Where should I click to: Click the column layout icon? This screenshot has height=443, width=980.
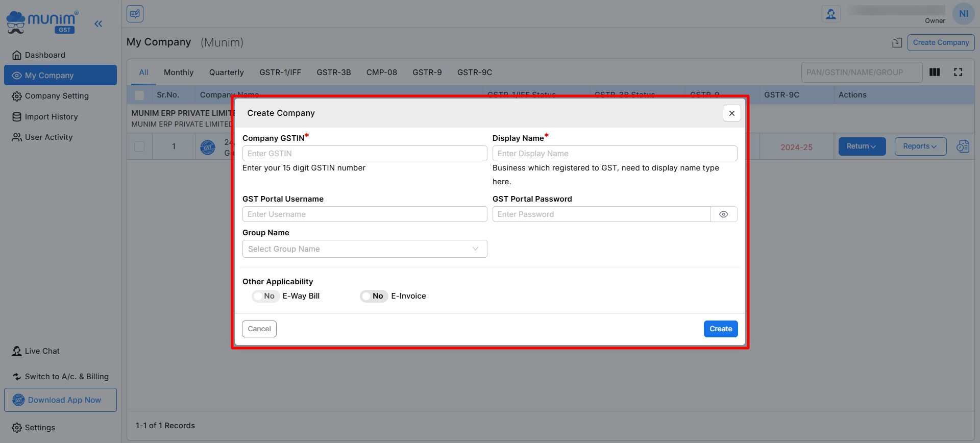click(x=935, y=72)
